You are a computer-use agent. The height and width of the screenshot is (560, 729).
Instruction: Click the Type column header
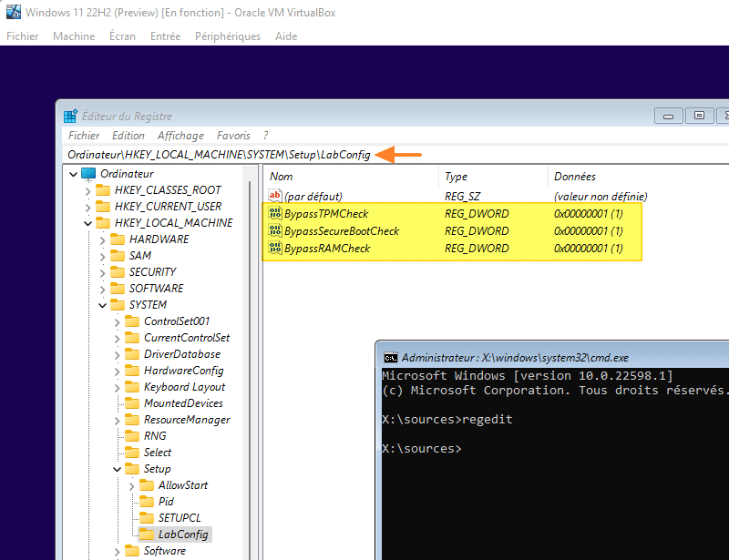456,177
